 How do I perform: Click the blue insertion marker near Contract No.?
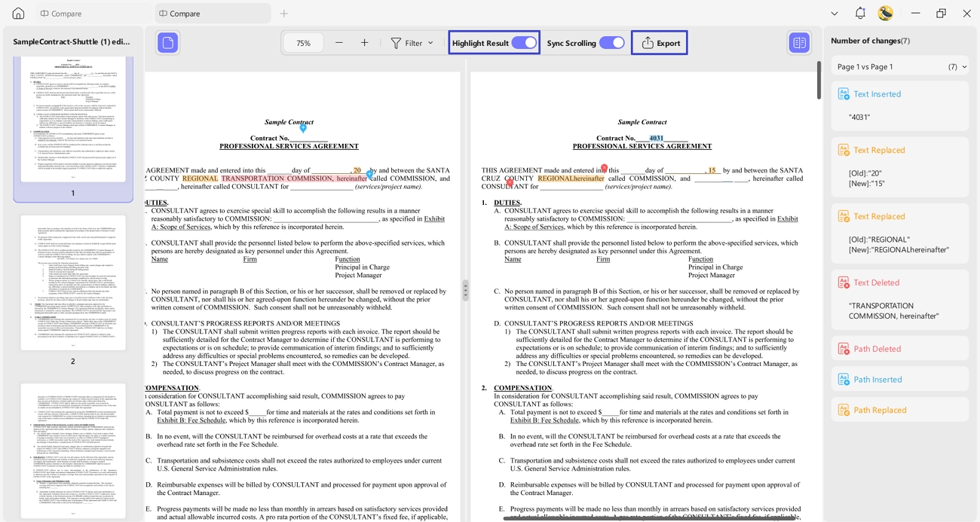(x=303, y=129)
